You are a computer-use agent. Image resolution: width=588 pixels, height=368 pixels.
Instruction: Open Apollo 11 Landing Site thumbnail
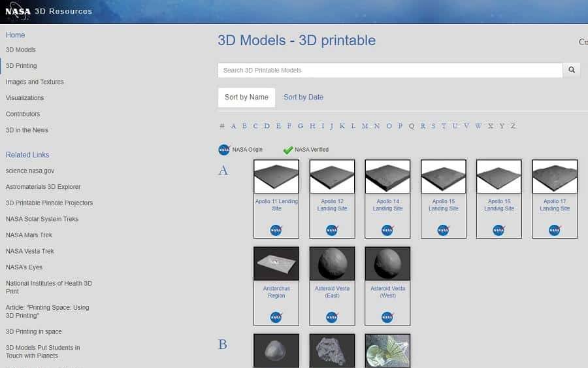click(x=276, y=176)
